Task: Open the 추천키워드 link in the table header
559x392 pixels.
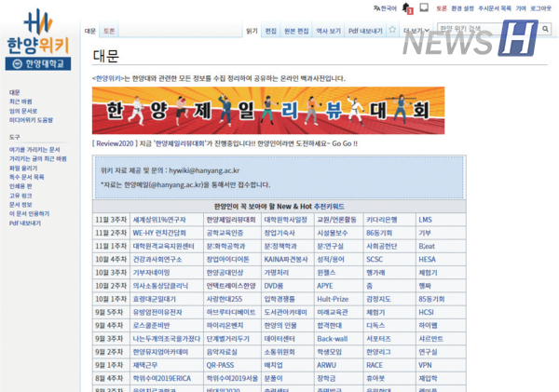Action: pyautogui.click(x=329, y=207)
